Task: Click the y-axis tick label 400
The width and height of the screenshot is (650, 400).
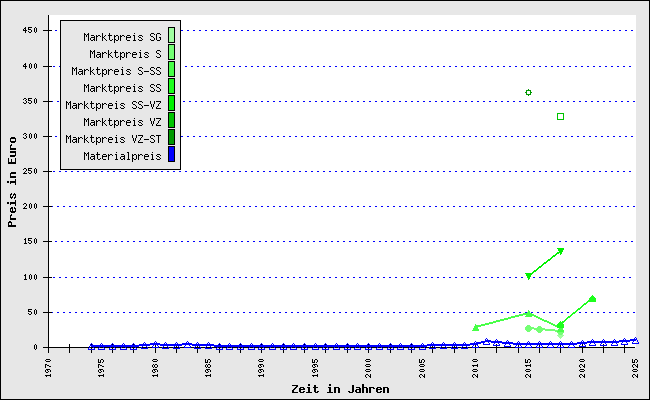Action: pos(30,66)
